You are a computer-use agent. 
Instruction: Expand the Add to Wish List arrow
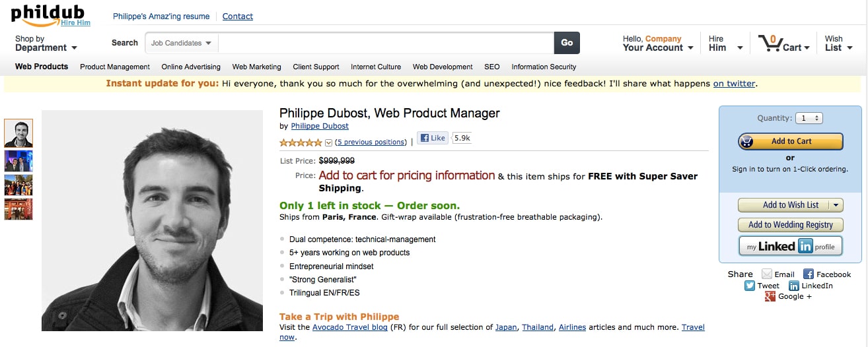click(836, 205)
